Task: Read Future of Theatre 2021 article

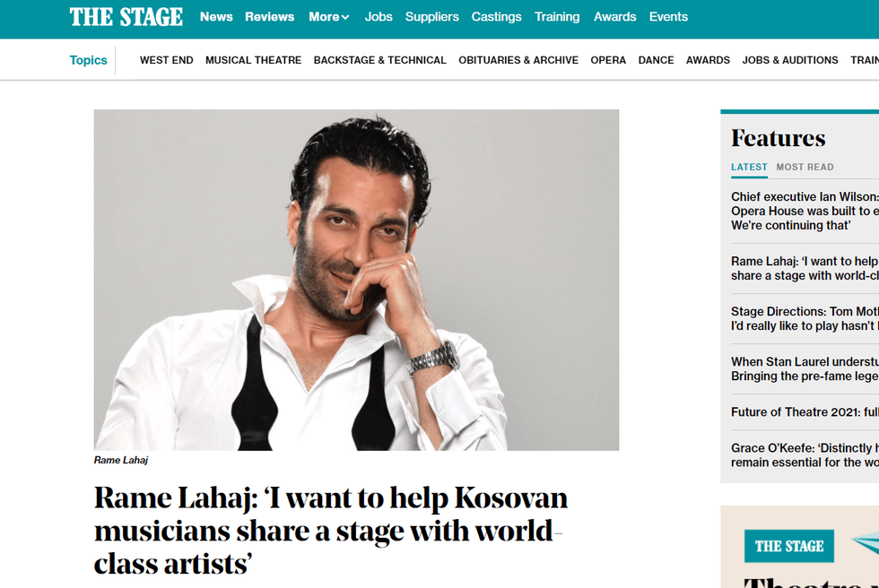Action: (805, 412)
